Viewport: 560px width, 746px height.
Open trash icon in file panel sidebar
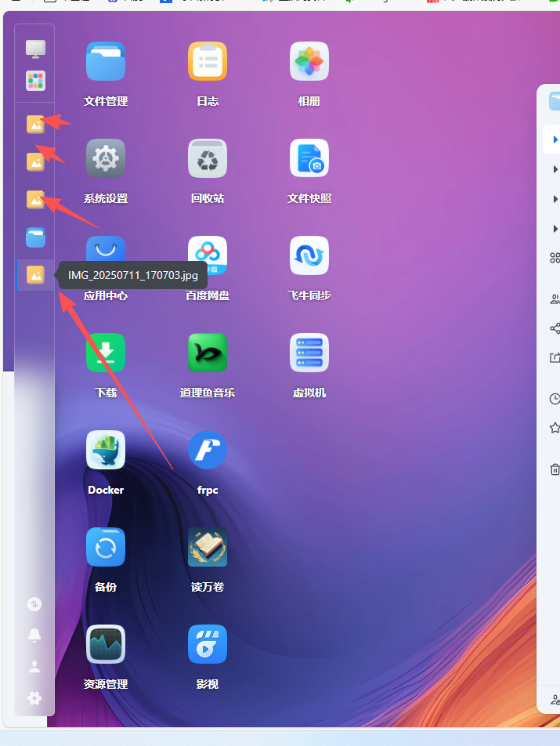tap(555, 469)
